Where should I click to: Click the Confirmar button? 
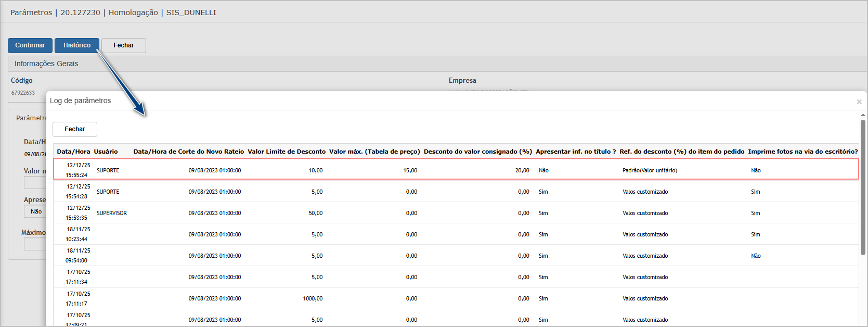30,45
